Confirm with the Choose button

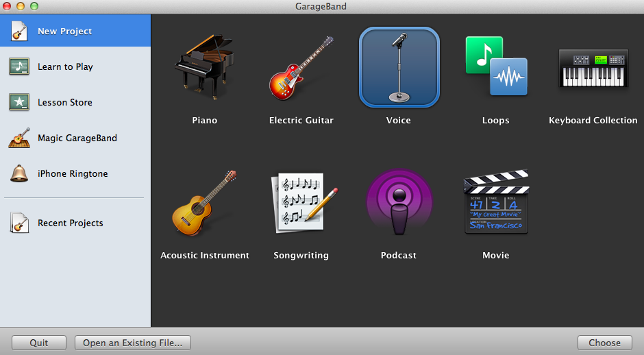pos(604,343)
